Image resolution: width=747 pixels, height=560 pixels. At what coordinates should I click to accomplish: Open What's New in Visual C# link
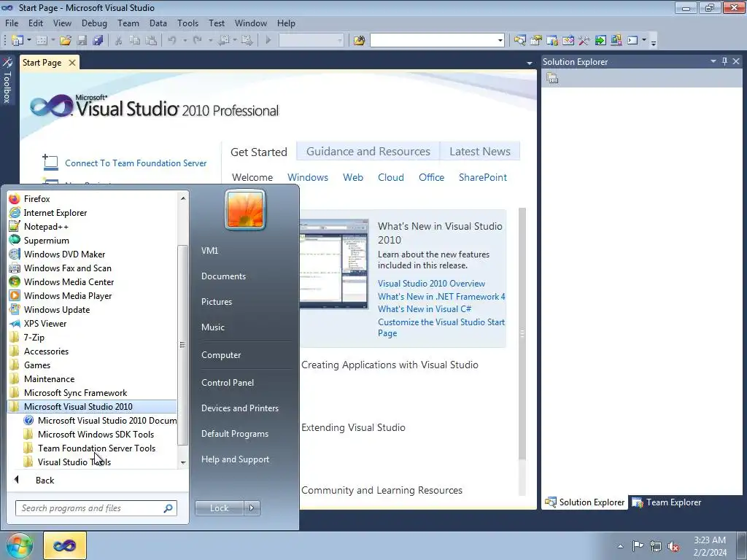[x=425, y=308]
